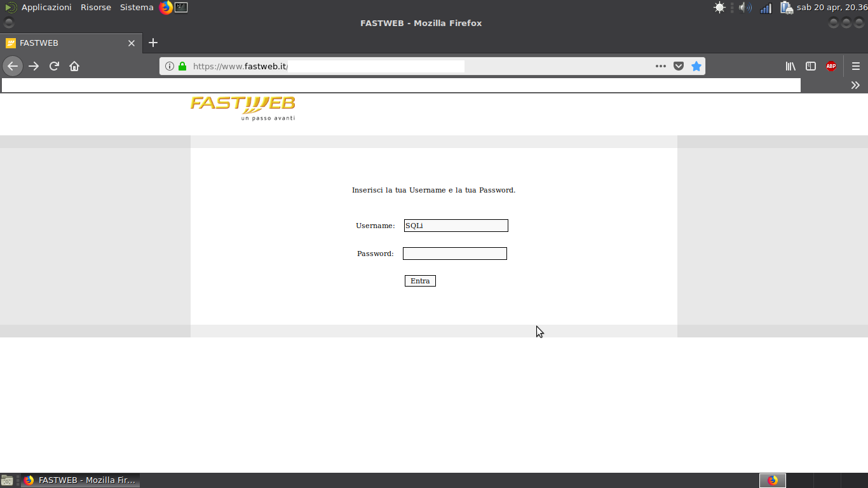This screenshot has width=868, height=488.
Task: Launch terminal from top panel icon
Action: click(x=181, y=8)
